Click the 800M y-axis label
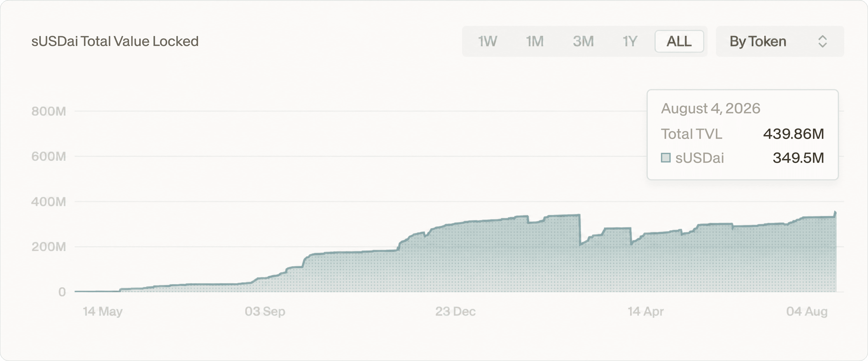Image resolution: width=868 pixels, height=361 pixels. click(48, 111)
